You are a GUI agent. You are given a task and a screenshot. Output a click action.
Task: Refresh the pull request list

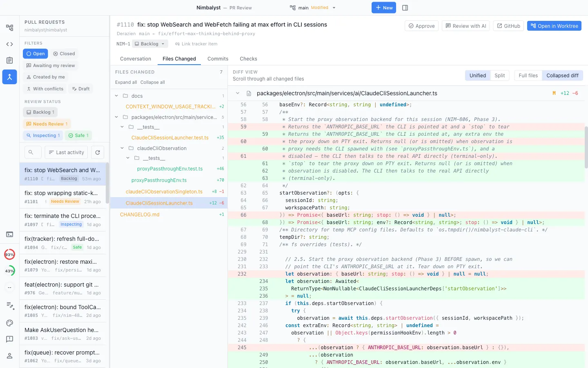click(98, 152)
